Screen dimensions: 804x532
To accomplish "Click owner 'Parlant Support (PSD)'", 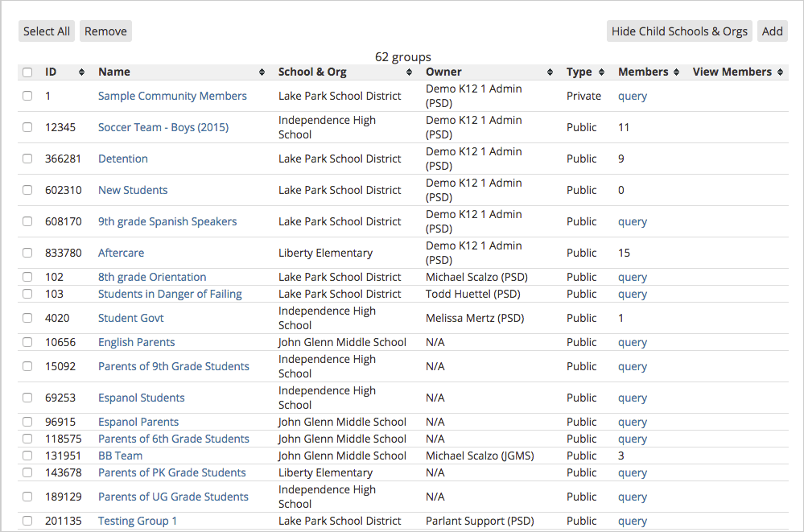I will pos(480,521).
